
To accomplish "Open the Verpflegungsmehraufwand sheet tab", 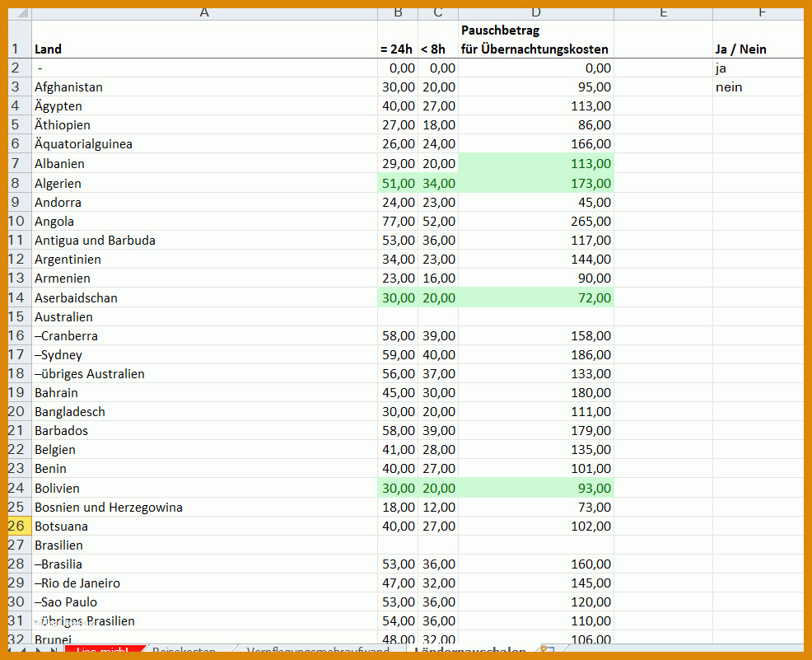I will pos(317,649).
